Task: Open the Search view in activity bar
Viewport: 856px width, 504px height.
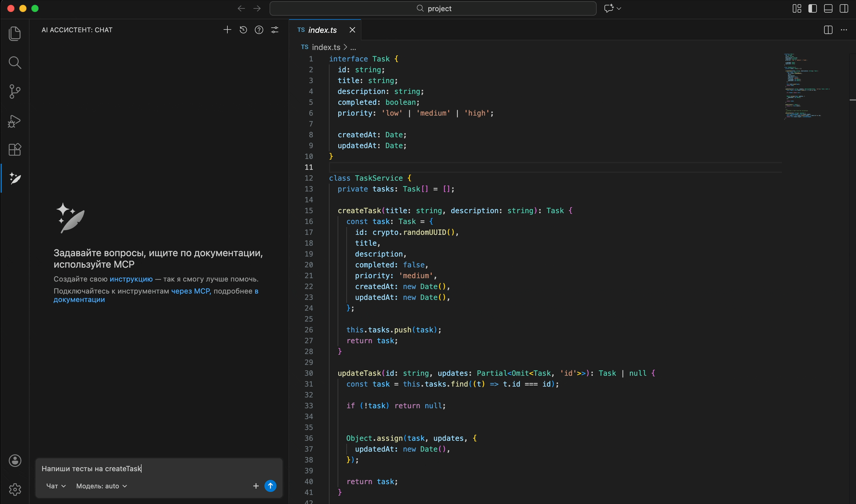Action: (x=14, y=63)
